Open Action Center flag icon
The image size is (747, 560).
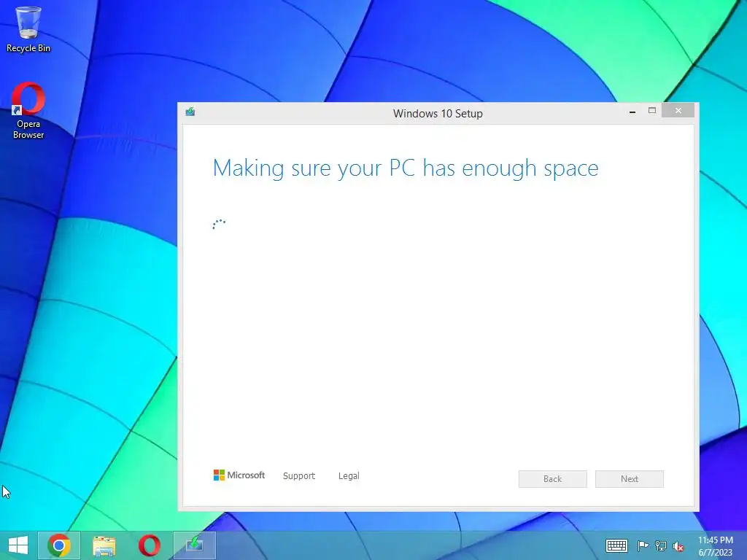[643, 545]
